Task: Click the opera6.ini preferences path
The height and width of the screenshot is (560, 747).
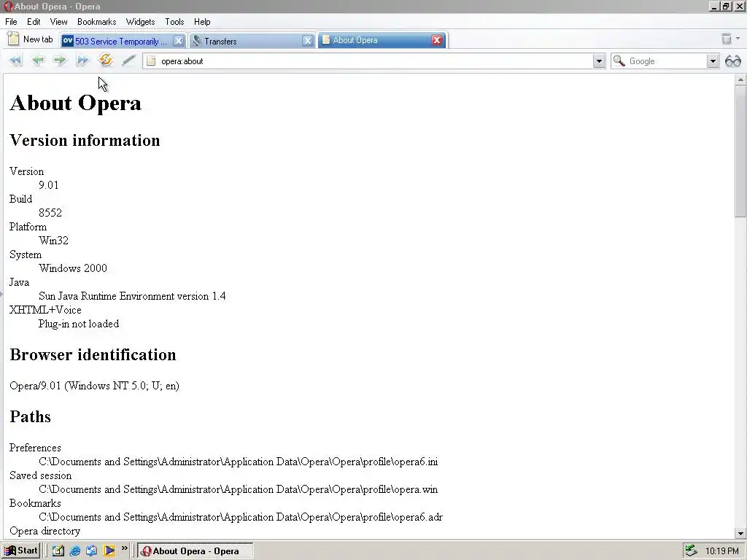Action: (x=239, y=462)
